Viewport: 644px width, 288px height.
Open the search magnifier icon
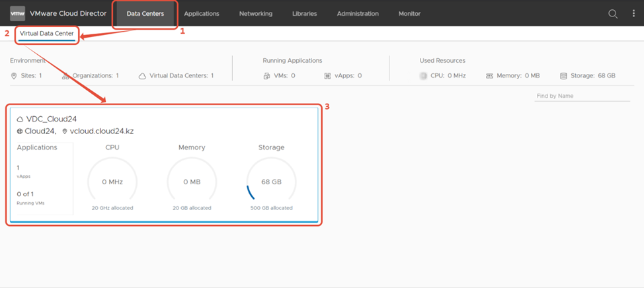[613, 14]
